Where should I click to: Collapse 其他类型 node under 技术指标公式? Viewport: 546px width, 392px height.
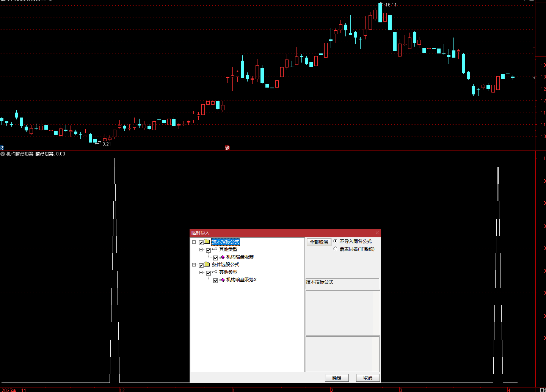[x=201, y=249]
